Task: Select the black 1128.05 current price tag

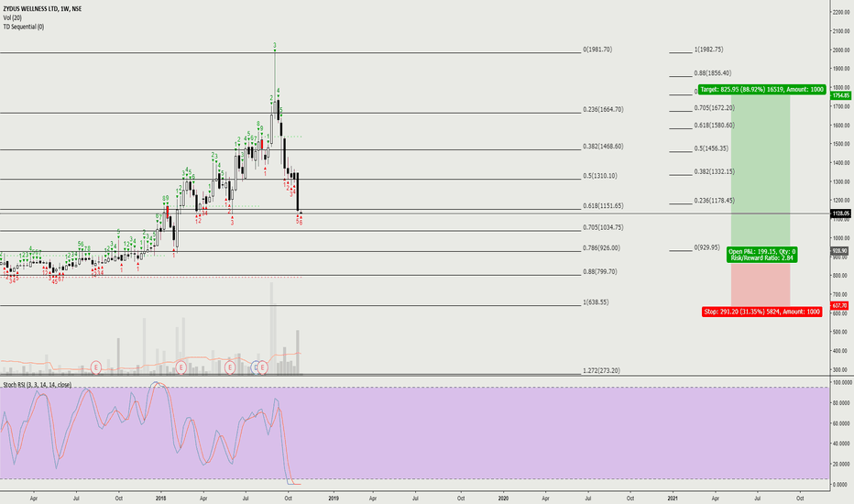Action: (840, 214)
